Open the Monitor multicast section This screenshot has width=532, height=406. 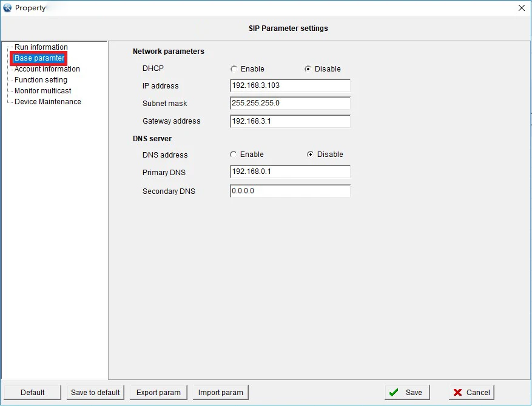42,90
